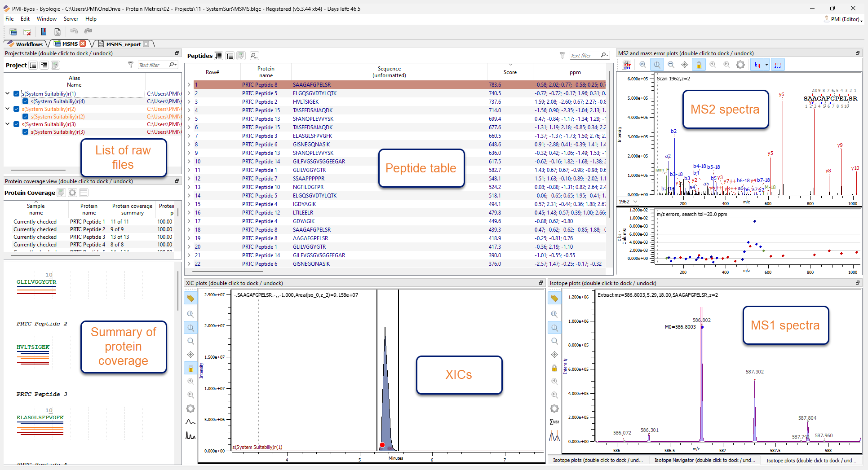Select the zoom in tool in XIC plots panel

[190, 328]
